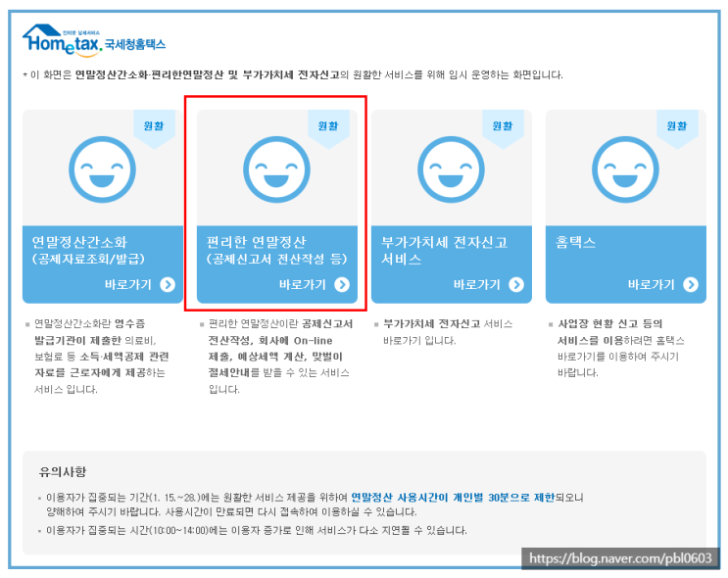Click notice about 10:00~14:00 service delay
This screenshot has width=728, height=578.
[257, 530]
